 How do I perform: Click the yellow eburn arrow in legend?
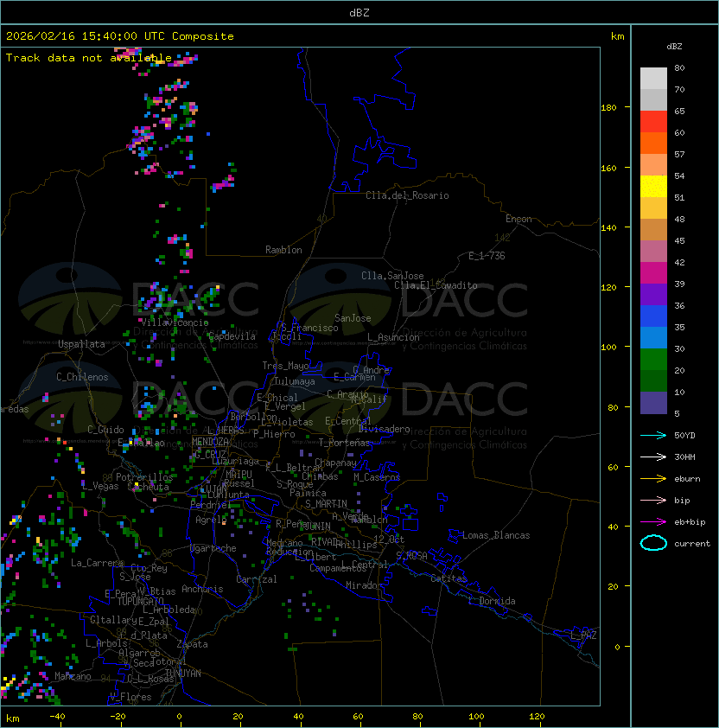(x=653, y=479)
